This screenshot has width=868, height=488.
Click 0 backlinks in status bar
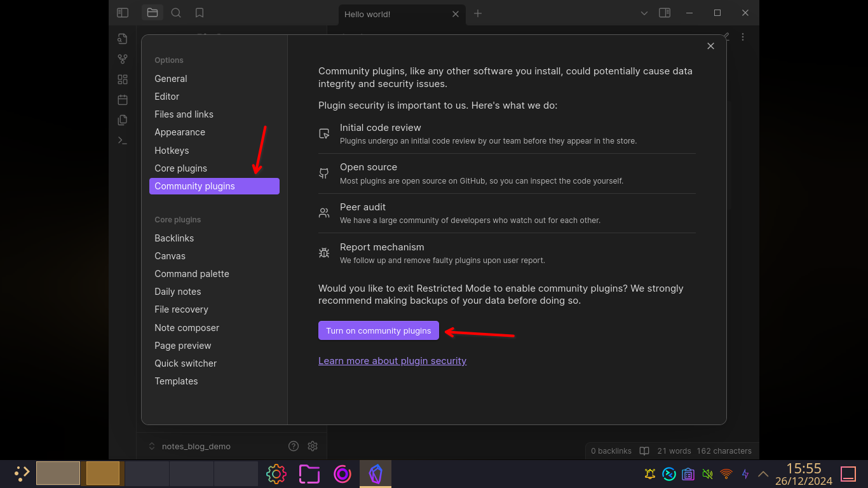[x=611, y=451]
